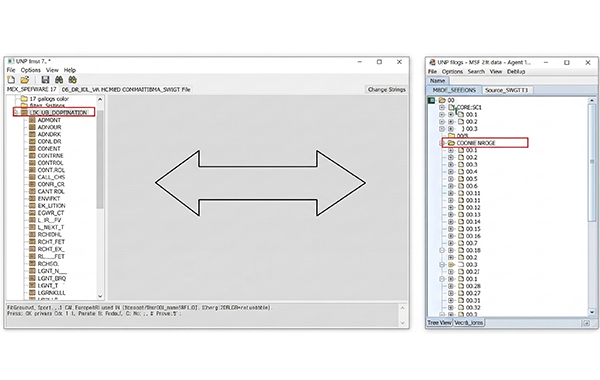
Task: Expand the 00.5 node with its plus box
Action: pyautogui.click(x=451, y=179)
